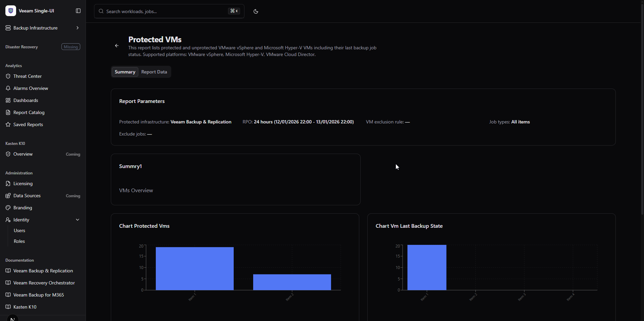Expand the Backup Infrastructure section
The height and width of the screenshot is (321, 644).
pos(77,28)
